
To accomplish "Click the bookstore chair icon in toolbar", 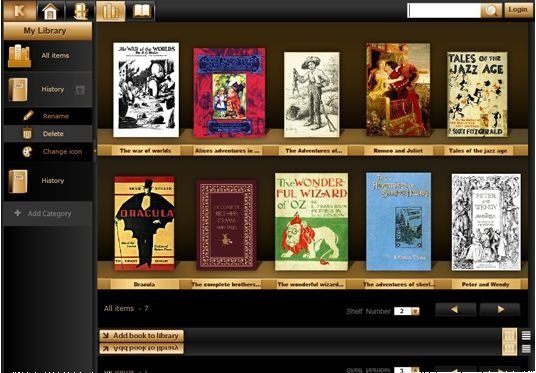I will tap(80, 11).
